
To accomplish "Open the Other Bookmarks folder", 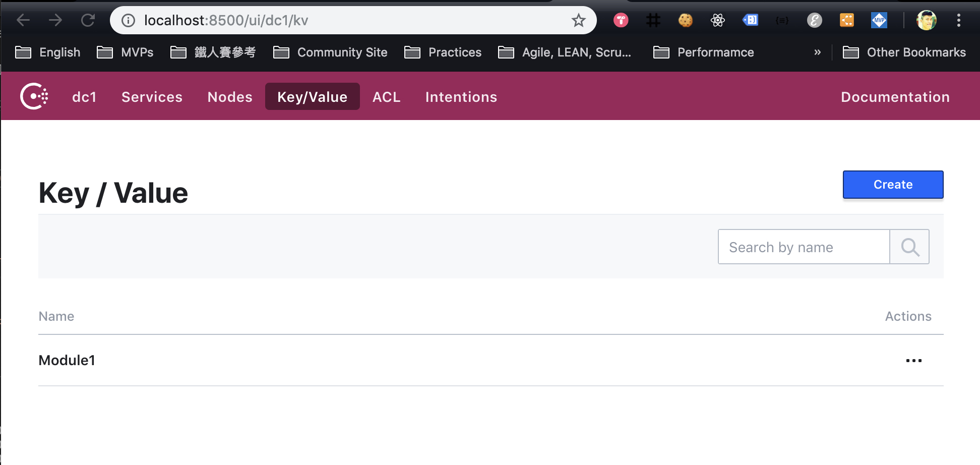I will point(904,52).
